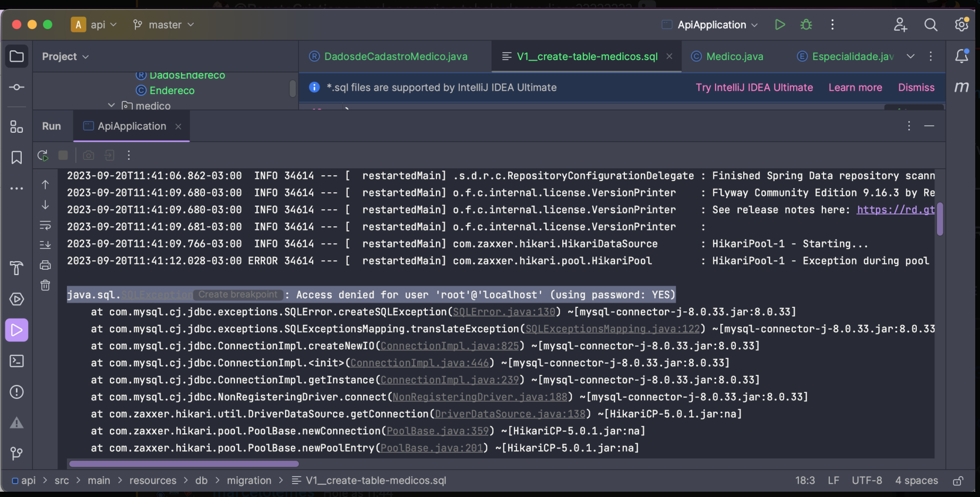Stop the running process button
Screen dimensions: 980x497
click(x=63, y=155)
